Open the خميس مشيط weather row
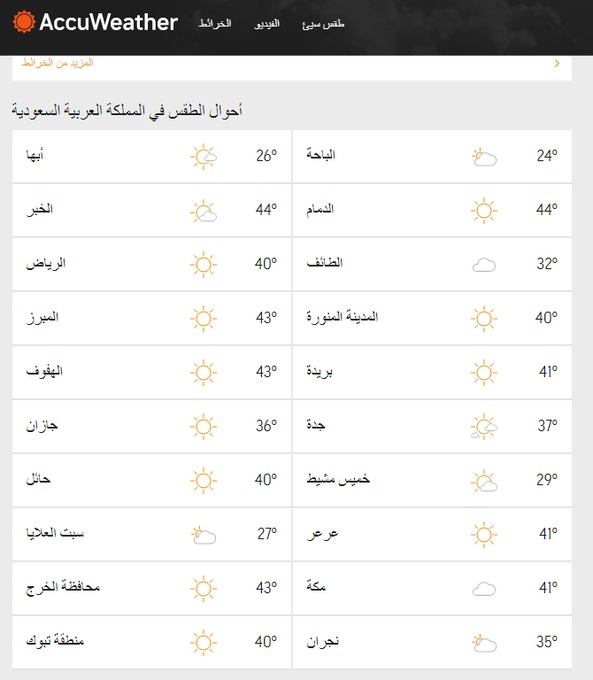This screenshot has width=593, height=680. (432, 481)
